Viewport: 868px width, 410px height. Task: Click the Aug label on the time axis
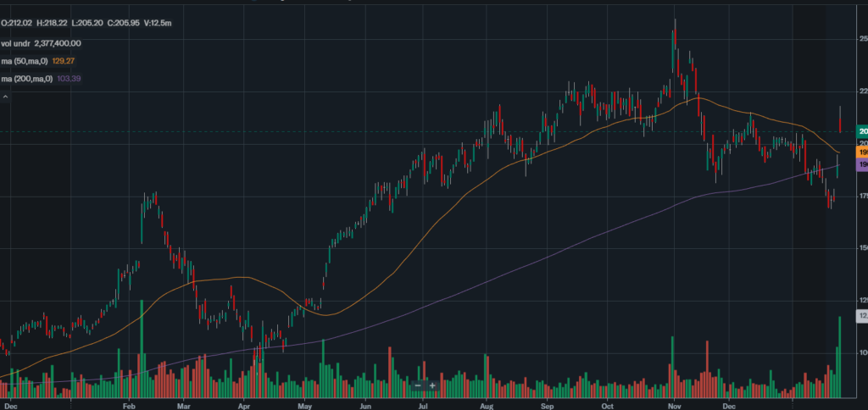(x=487, y=404)
